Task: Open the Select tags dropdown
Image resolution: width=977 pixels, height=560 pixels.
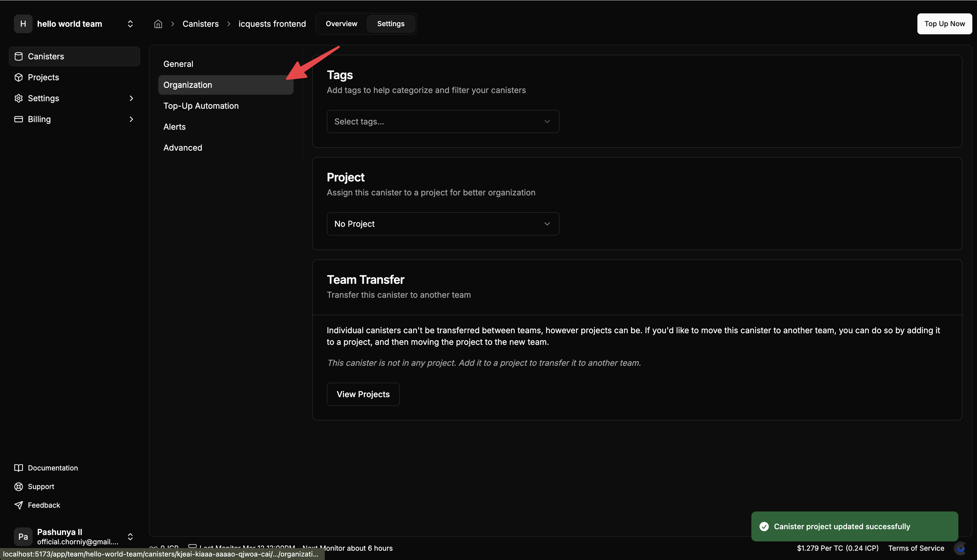Action: click(442, 122)
